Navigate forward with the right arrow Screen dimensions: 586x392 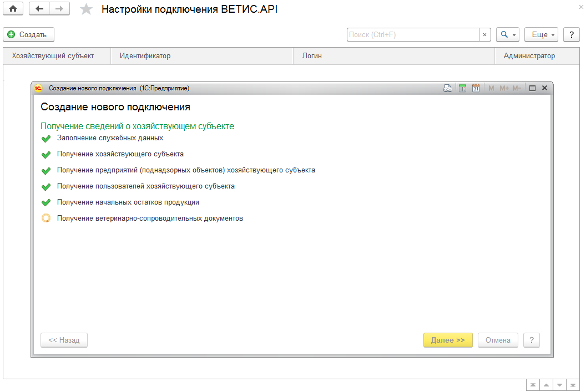[x=59, y=8]
